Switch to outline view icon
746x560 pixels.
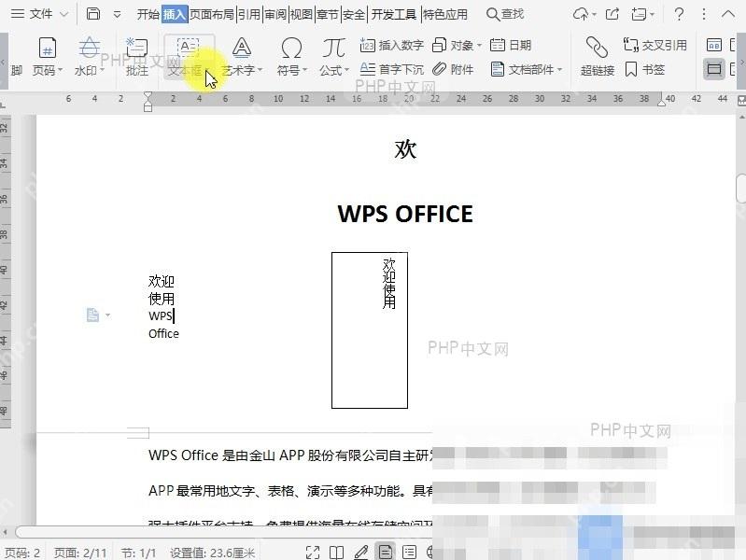point(409,553)
